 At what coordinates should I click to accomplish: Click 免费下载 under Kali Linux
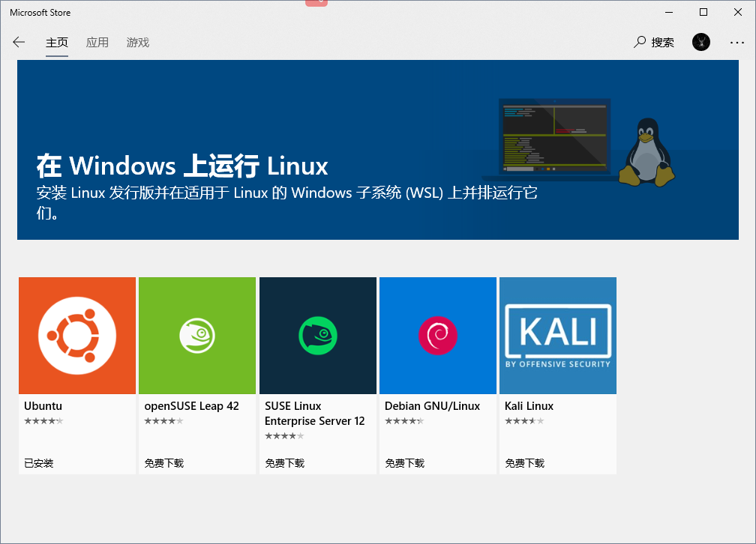[524, 463]
